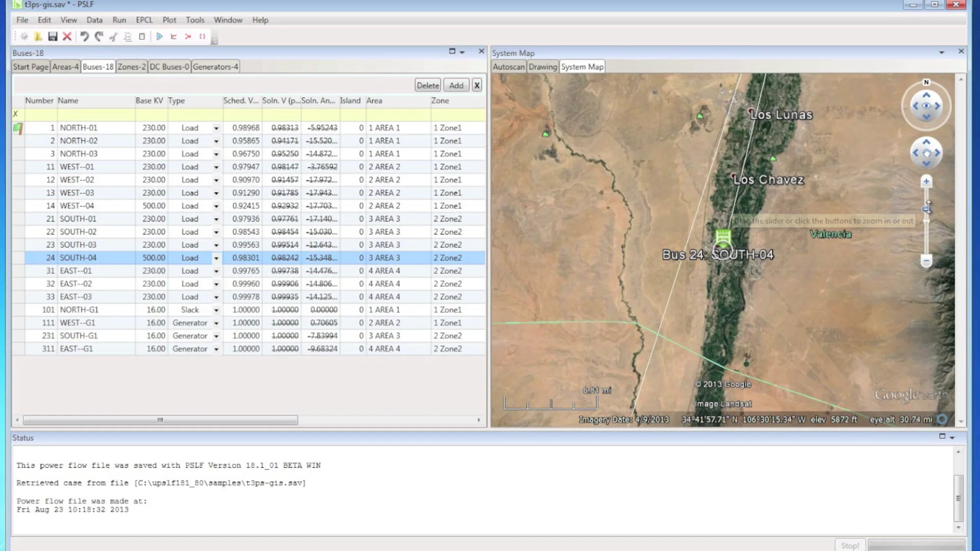
Task: Select the WEST--04 bus row name
Action: pyautogui.click(x=77, y=206)
